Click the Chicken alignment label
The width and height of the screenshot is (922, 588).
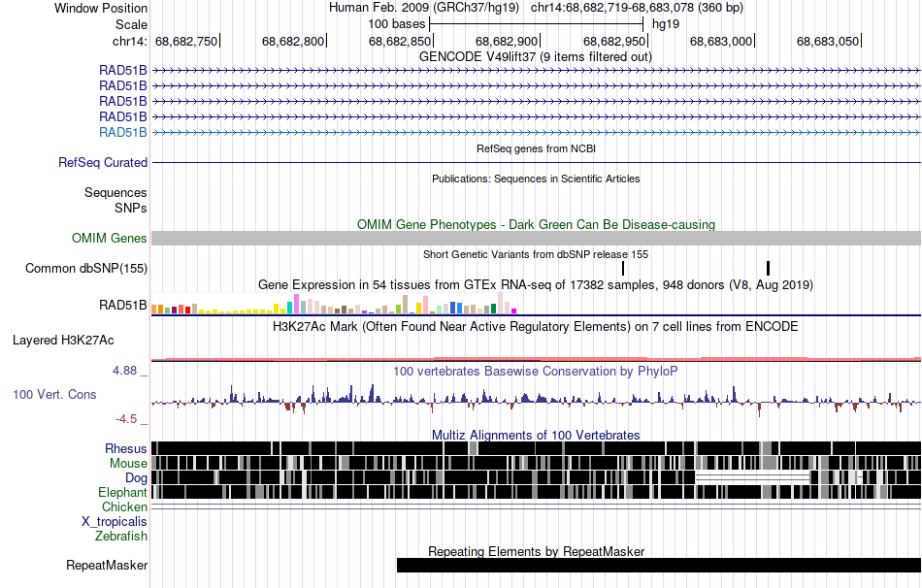tap(124, 506)
